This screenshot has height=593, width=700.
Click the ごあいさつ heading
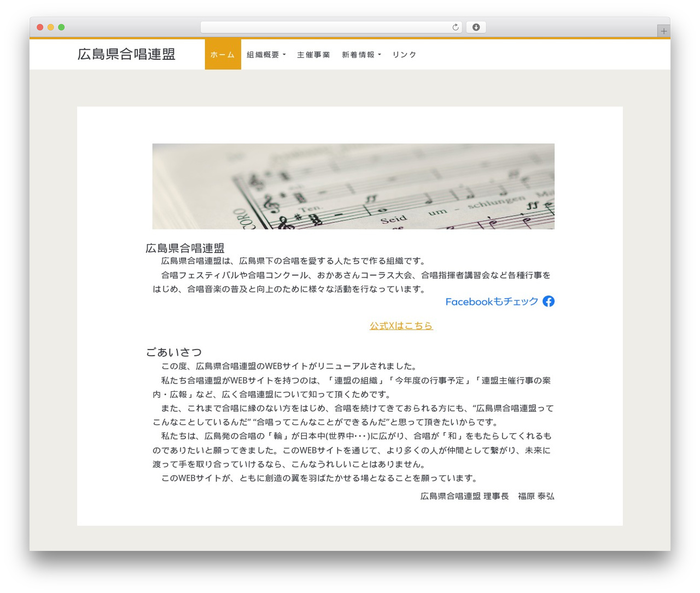tap(174, 352)
